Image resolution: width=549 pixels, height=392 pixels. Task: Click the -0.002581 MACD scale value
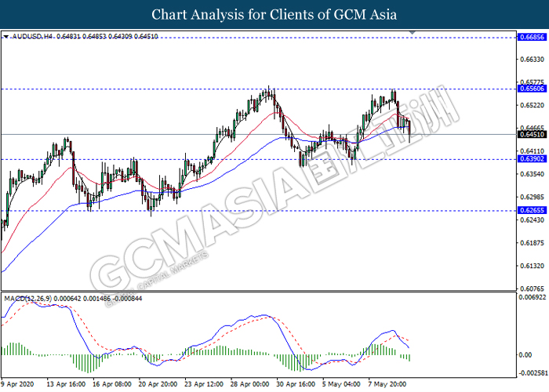[533, 373]
